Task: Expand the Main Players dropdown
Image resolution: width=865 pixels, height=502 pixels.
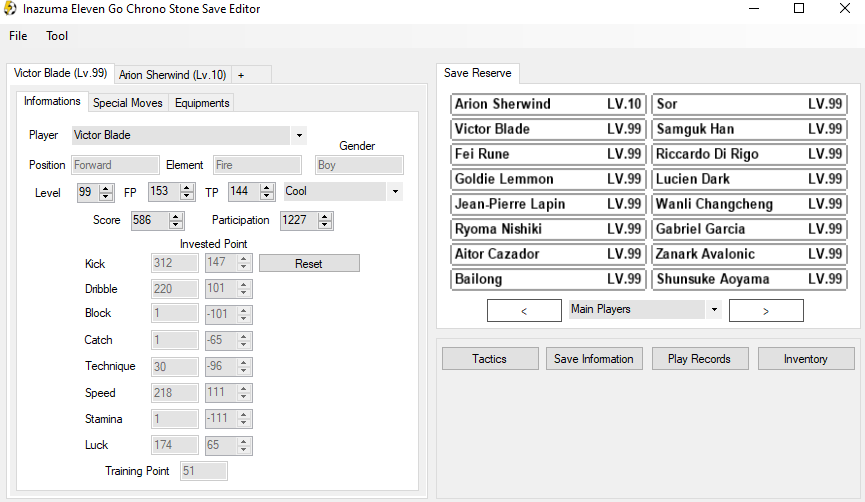Action: [x=714, y=309]
